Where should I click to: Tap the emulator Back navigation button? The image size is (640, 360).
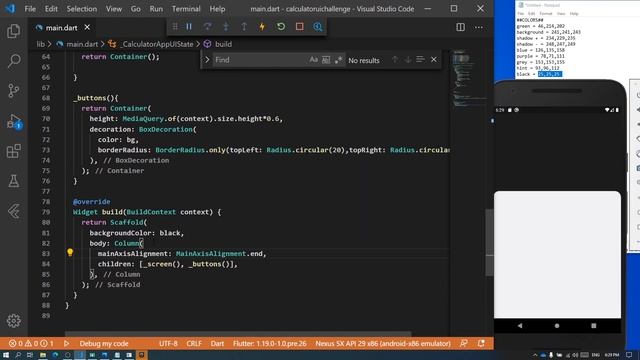[520, 326]
